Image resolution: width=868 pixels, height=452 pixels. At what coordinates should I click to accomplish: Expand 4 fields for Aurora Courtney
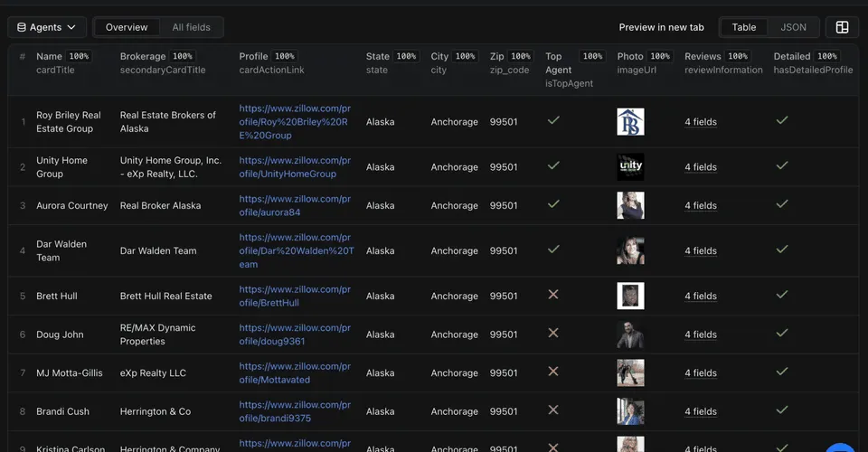coord(700,205)
